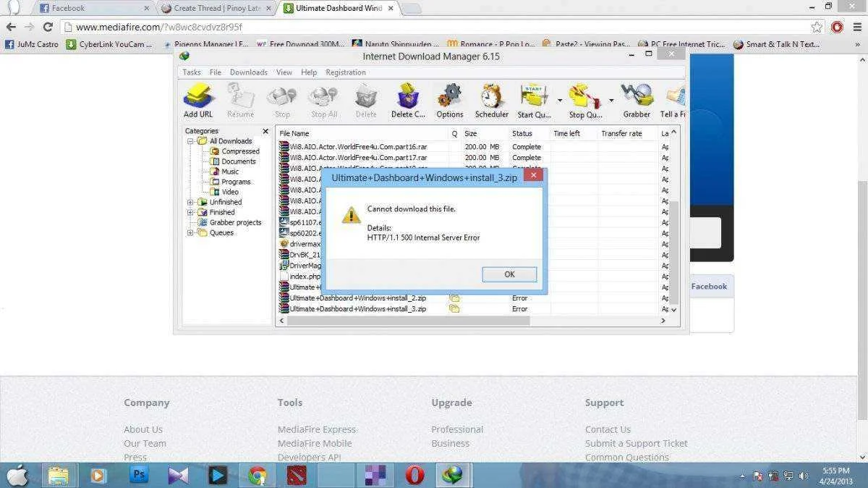
Task: Expand the Queues tree node
Action: click(x=190, y=232)
